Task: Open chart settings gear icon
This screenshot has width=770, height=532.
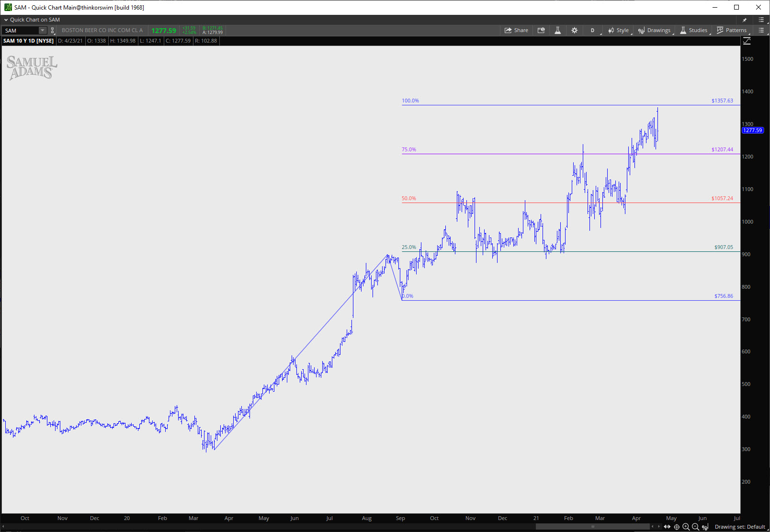Action: point(575,30)
